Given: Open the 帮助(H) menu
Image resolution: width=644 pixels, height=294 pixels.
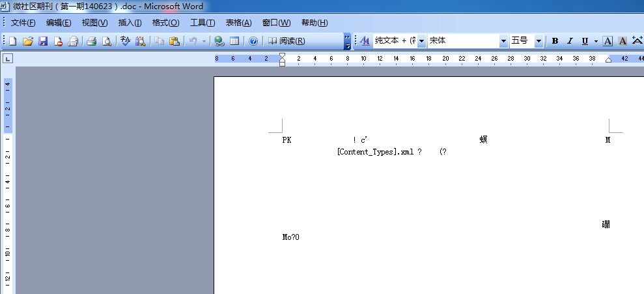Looking at the screenshot, I should [315, 23].
